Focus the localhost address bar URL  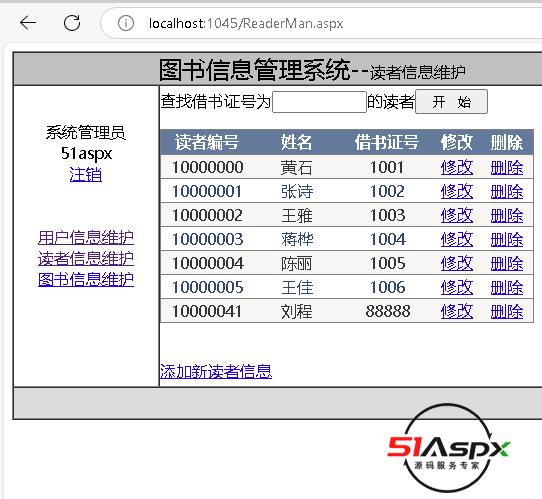pos(246,23)
